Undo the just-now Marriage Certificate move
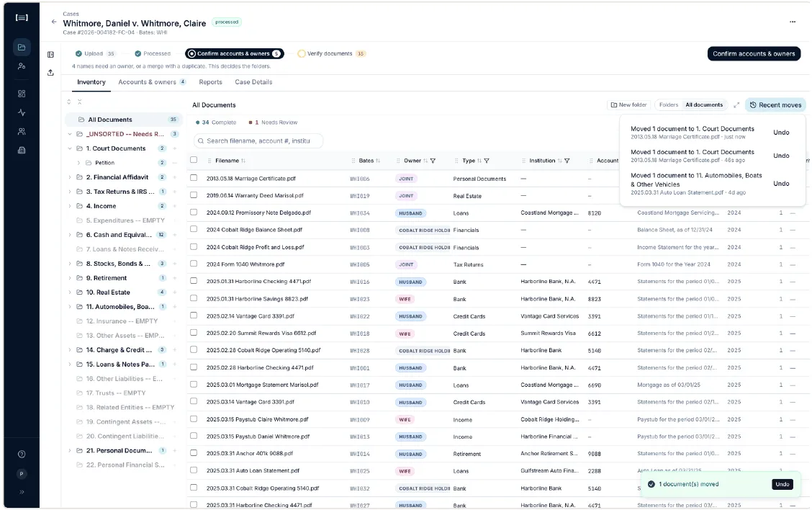Image resolution: width=812 pixels, height=510 pixels. (x=781, y=133)
